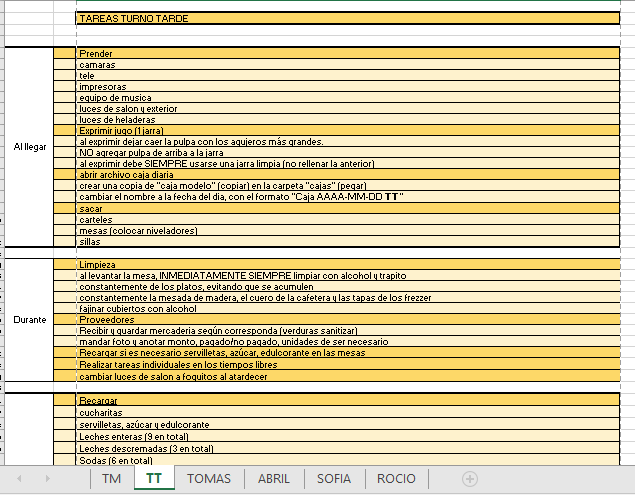Select the "Durante" section label cell
Image resolution: width=635 pixels, height=495 pixels.
(x=29, y=320)
